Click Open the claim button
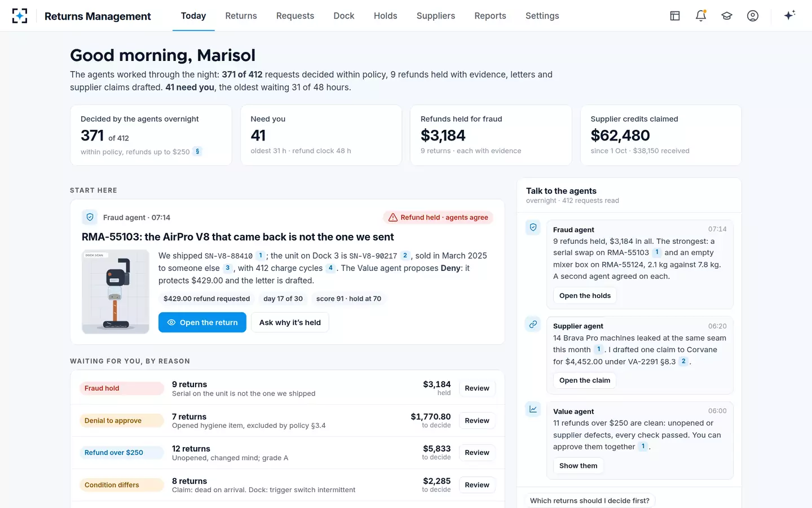 [585, 380]
